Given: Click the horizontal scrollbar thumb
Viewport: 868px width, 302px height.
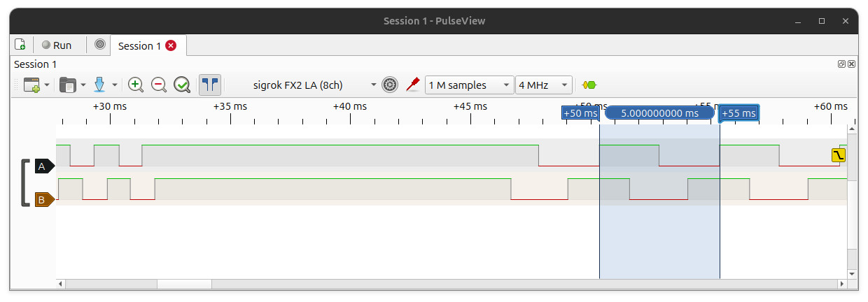Looking at the screenshot, I should [184, 284].
